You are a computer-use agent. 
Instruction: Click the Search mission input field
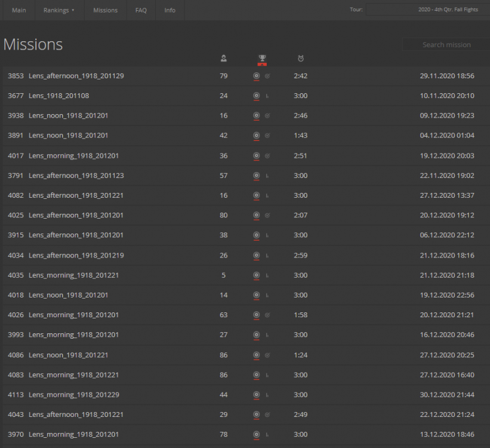[446, 45]
